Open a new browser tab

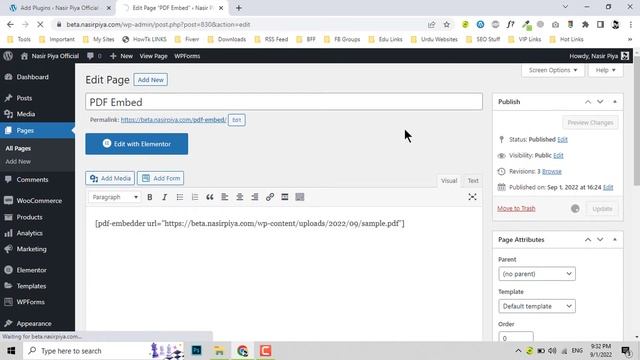click(239, 8)
